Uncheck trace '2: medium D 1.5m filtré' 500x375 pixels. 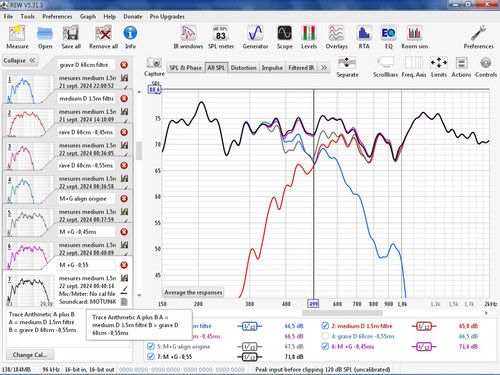[325, 326]
